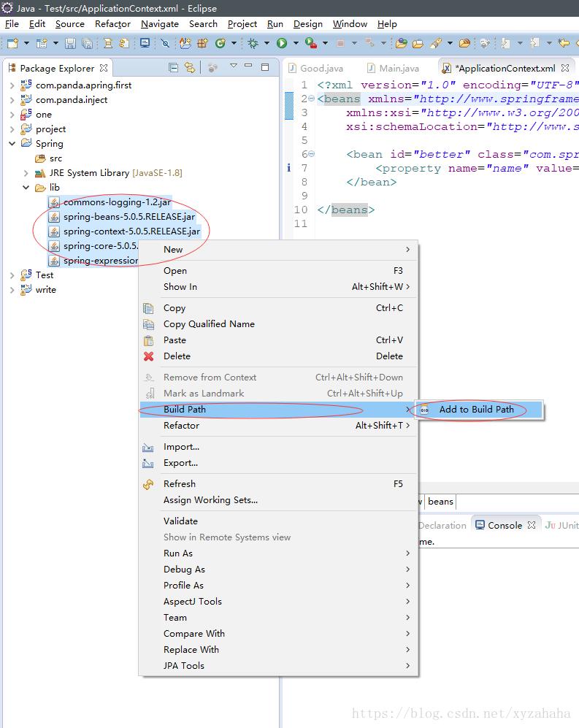579x728 pixels.
Task: Open Package Explorer View Menu triangle
Action: (x=234, y=66)
